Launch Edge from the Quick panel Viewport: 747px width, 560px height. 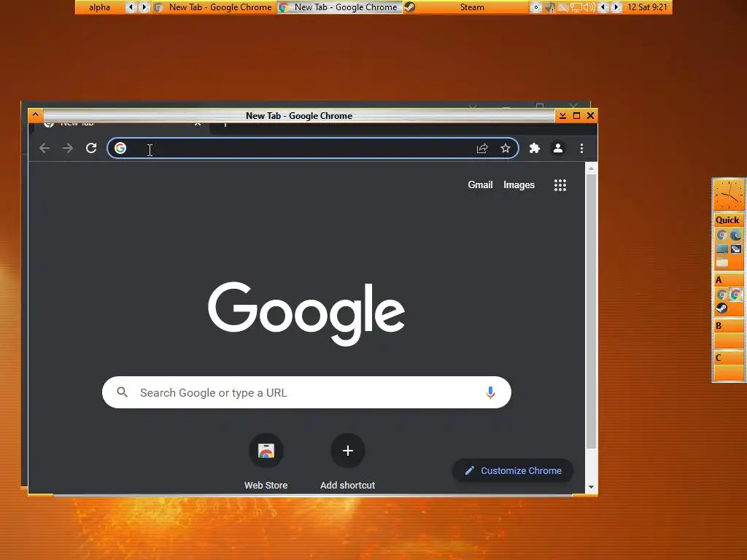735,235
